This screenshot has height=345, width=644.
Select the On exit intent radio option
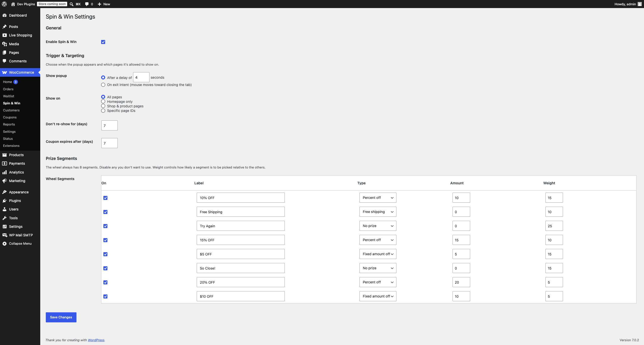[103, 85]
